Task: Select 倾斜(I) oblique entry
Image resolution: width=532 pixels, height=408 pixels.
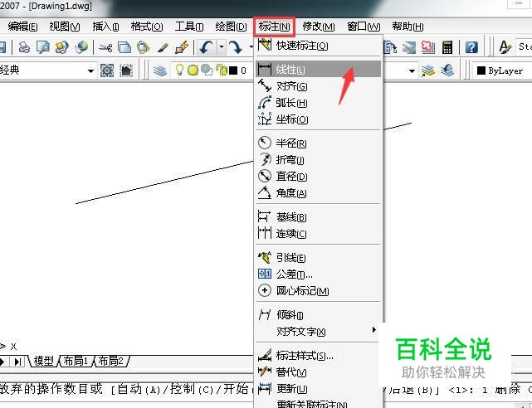Action: point(319,314)
